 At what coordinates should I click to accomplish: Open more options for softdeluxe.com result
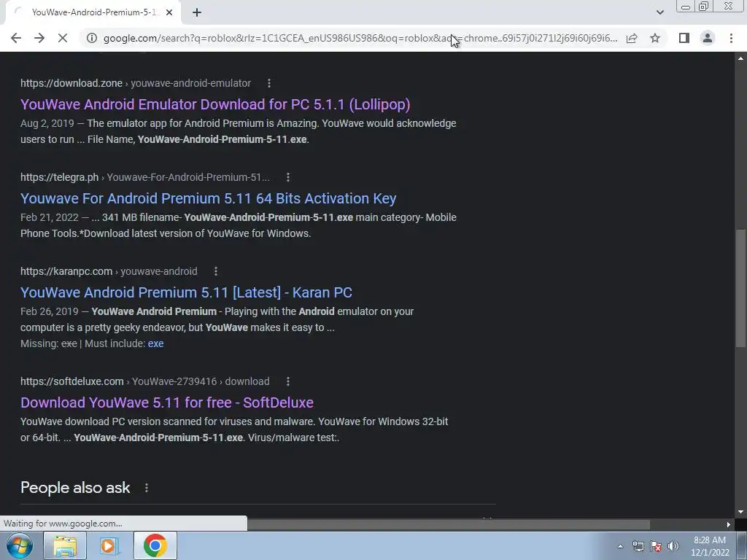click(x=287, y=381)
